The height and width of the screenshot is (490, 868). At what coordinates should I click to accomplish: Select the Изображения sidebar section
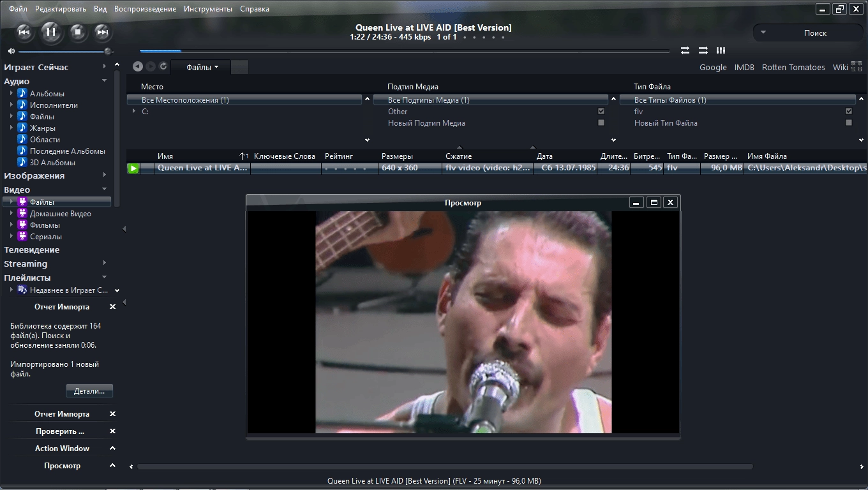coord(34,175)
